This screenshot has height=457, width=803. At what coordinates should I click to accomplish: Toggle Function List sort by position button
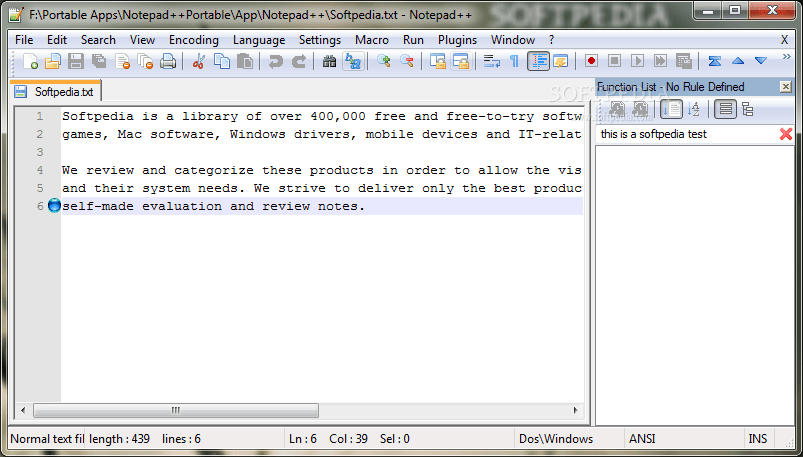tap(671, 109)
